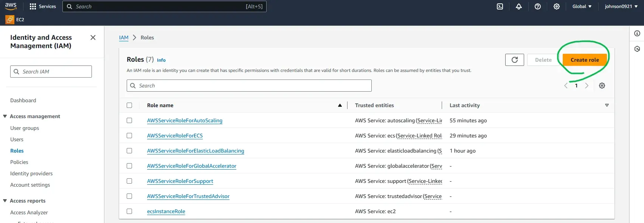Viewport: 644px width, 223px height.
Task: Focus the roles Search field
Action: (x=249, y=86)
